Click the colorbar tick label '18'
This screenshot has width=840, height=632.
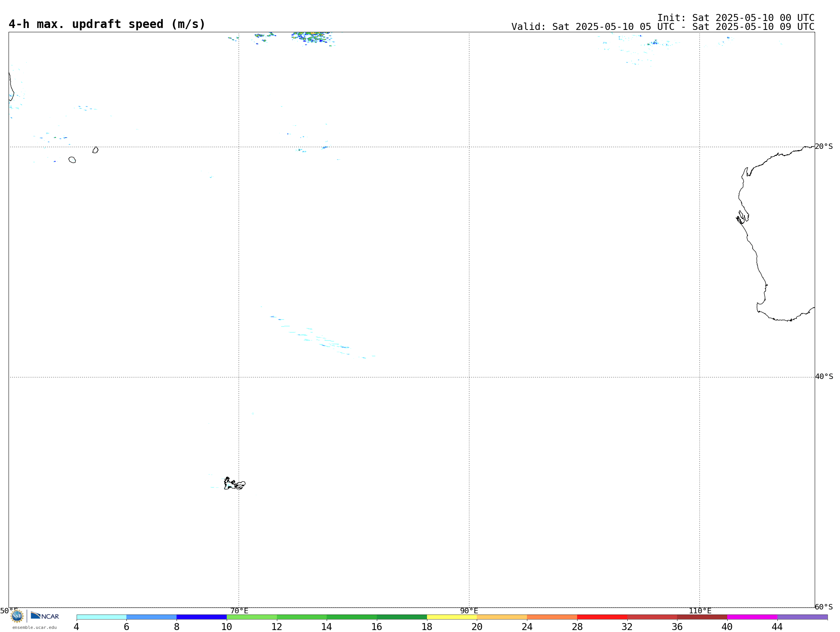tap(427, 627)
